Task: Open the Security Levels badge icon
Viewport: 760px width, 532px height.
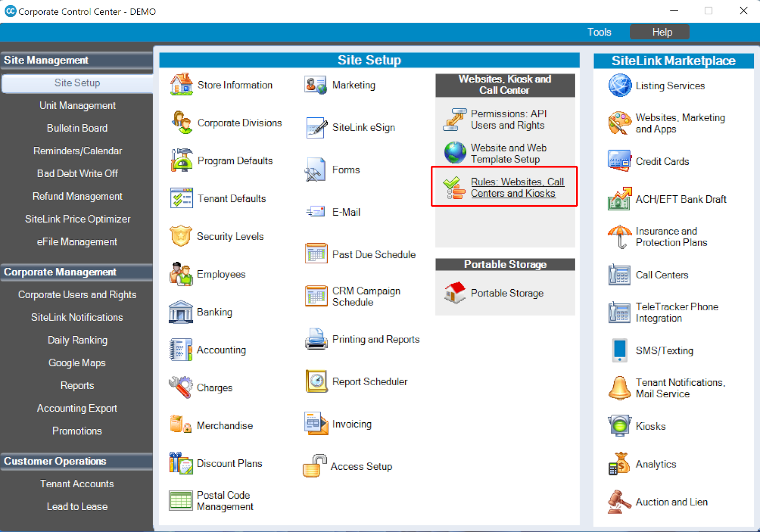Action: pos(180,236)
